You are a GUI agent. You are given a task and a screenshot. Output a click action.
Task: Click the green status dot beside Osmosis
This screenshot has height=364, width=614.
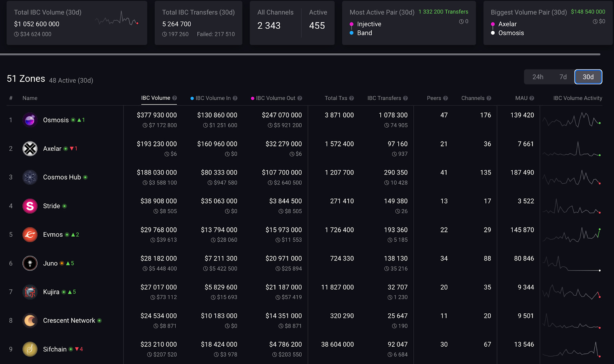(x=73, y=120)
